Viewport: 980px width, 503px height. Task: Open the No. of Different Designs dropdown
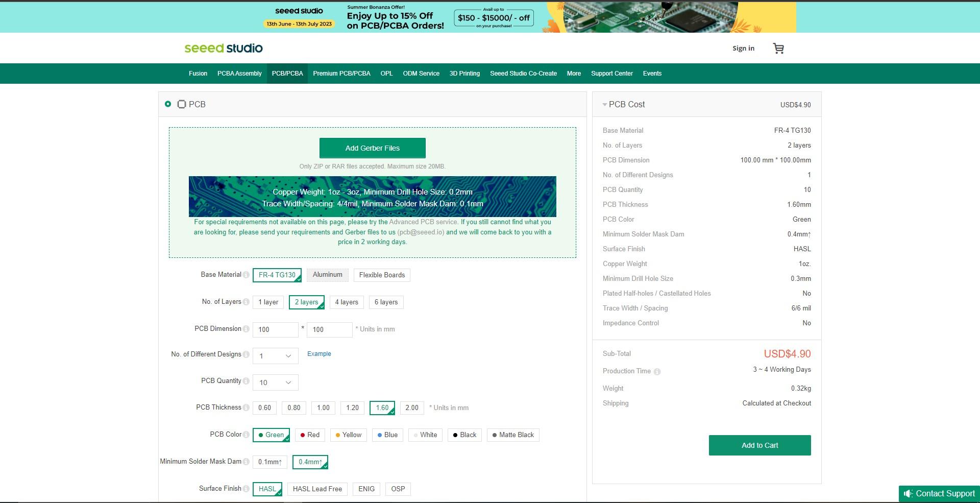tap(276, 356)
